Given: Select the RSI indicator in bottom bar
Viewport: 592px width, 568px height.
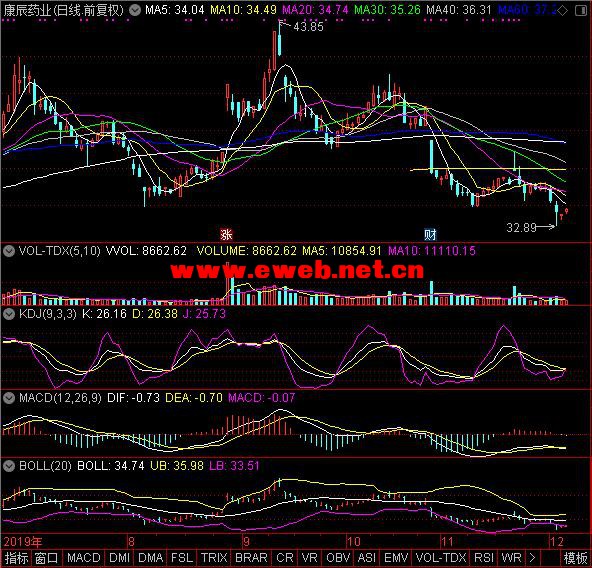Looking at the screenshot, I should [484, 558].
